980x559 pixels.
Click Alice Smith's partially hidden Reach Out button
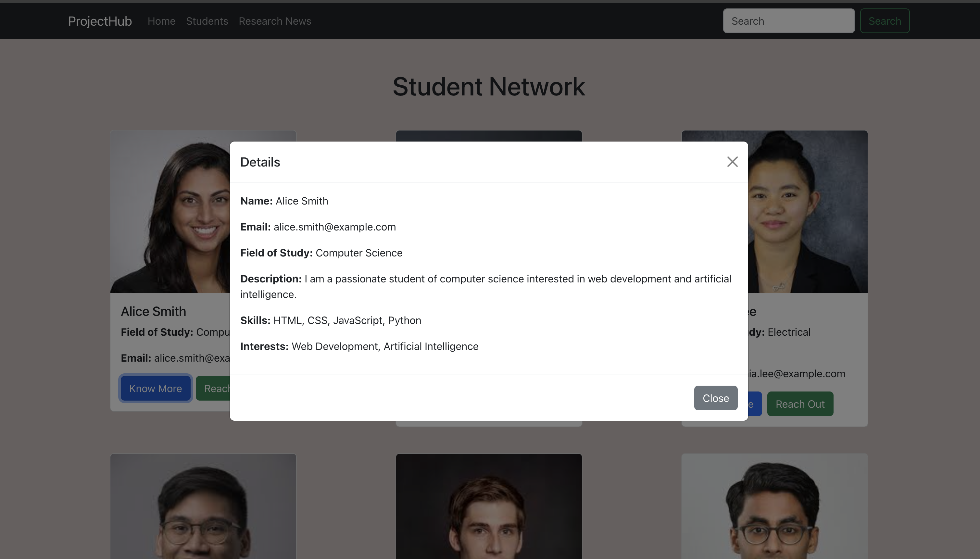[x=214, y=388]
